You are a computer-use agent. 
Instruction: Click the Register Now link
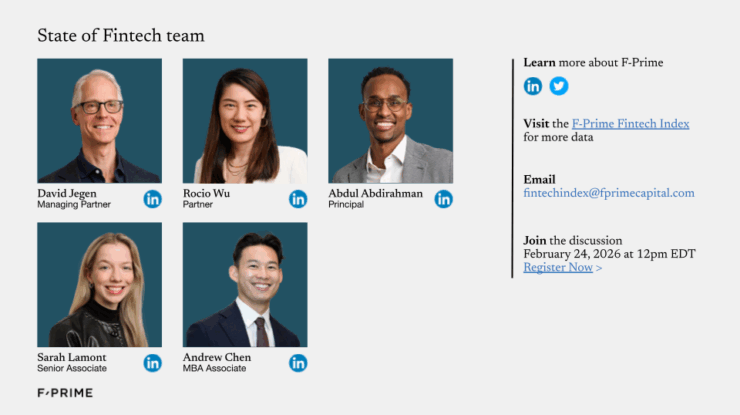click(558, 268)
